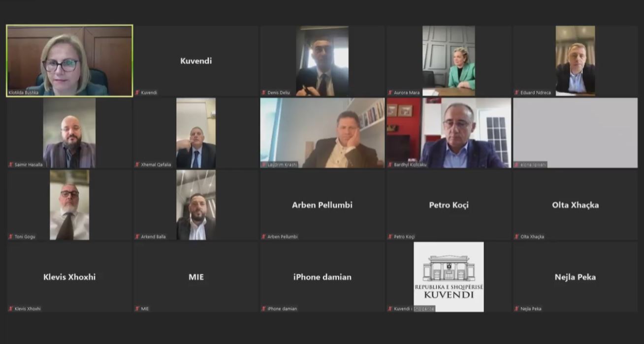This screenshot has width=644, height=344.
Task: Click the large Arben Pellumbi name tile
Action: 322,205
